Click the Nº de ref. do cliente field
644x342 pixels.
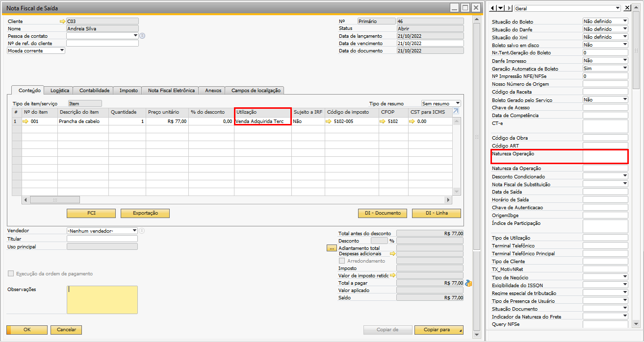(103, 43)
